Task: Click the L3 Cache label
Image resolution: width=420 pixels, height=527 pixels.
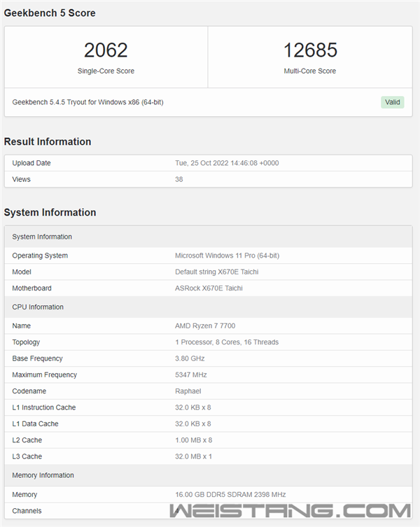Action: [27, 456]
